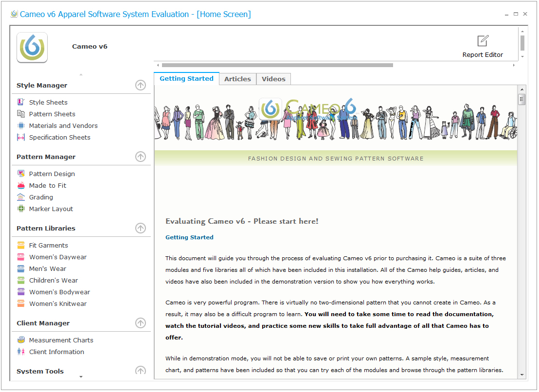The image size is (539, 392).
Task: Click the Made to Fit pincushion icon
Action: (x=21, y=185)
